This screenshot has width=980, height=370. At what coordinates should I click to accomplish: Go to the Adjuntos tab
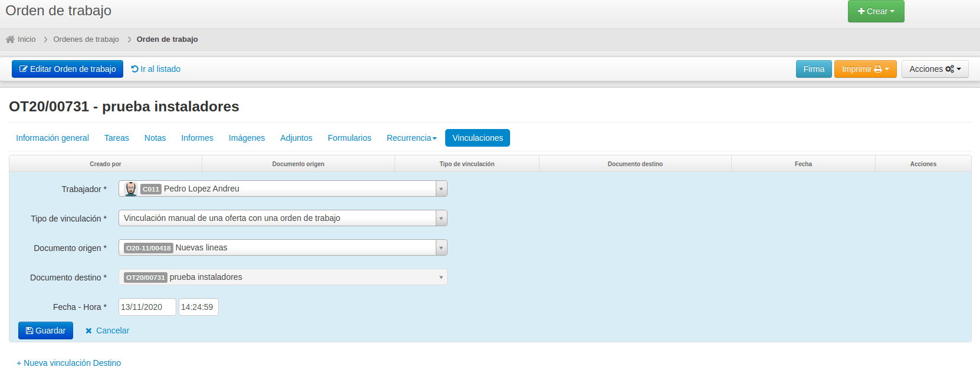(x=296, y=138)
